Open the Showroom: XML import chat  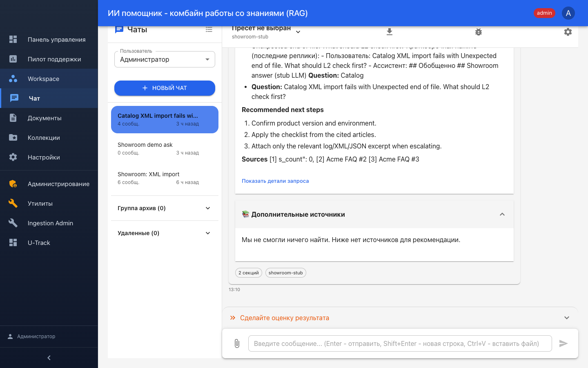pos(165,178)
